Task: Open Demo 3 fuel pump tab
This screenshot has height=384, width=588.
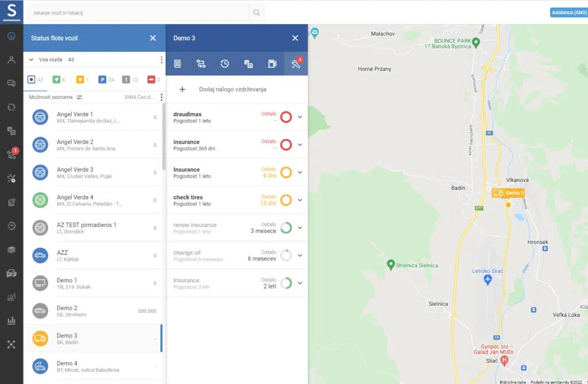Action: [x=272, y=64]
